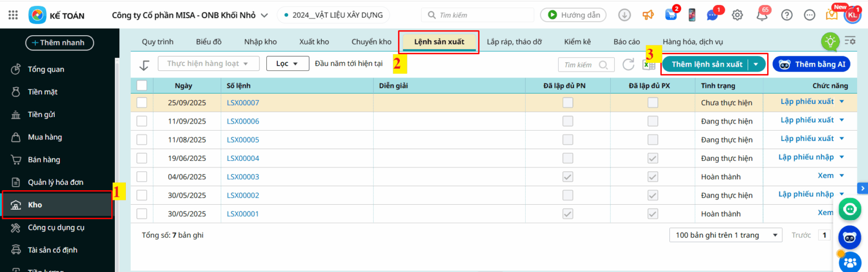The height and width of the screenshot is (272, 868).
Task: Open the Lọc filter dropdown
Action: click(x=287, y=63)
